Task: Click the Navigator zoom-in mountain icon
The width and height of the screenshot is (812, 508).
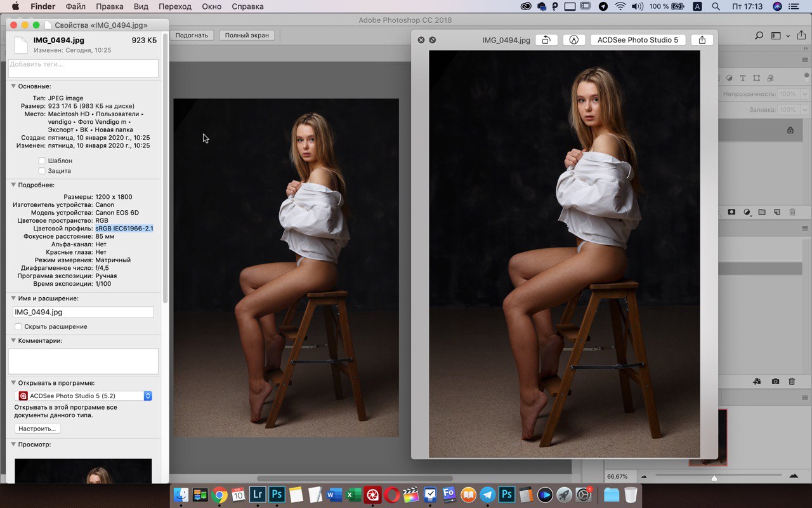Action: click(x=794, y=476)
